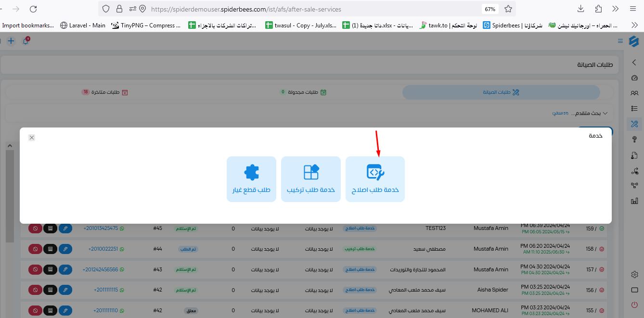Screen dimensions: 644x318
Task: Open the maintenance tools icon in sidebar
Action: coord(634,124)
